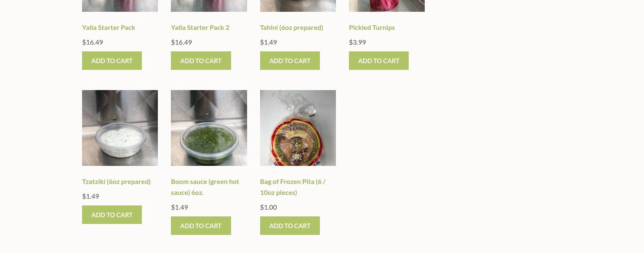Viewport: 644px width, 253px height.
Task: View the Tahini product image
Action: [298, 5]
